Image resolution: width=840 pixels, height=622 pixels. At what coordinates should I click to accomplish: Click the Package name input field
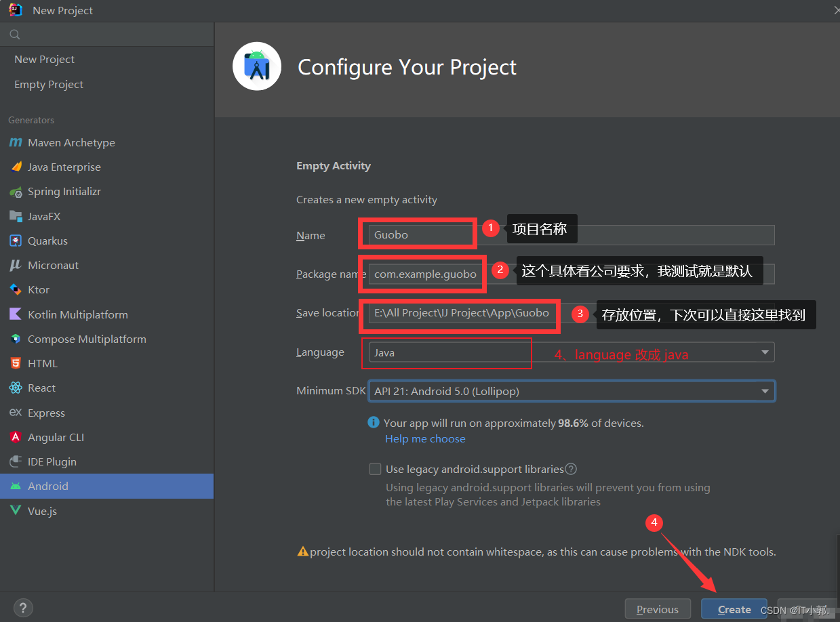[x=571, y=274]
